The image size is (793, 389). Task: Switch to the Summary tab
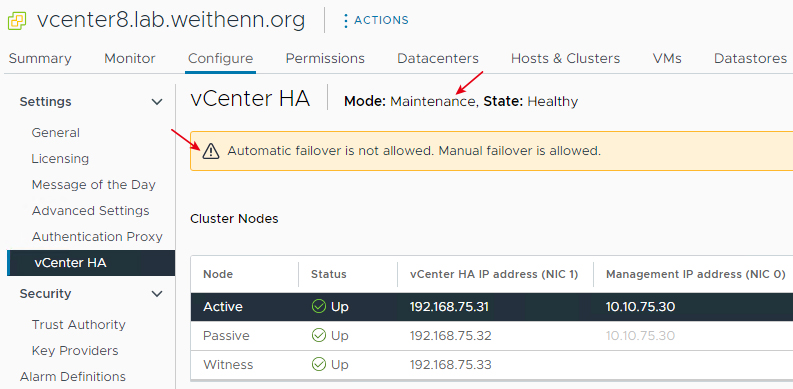(40, 59)
